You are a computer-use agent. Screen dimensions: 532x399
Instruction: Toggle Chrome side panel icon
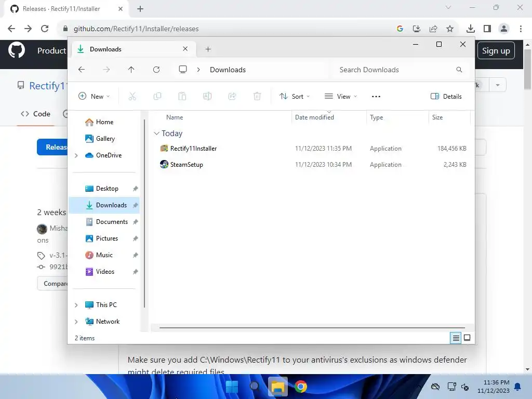(487, 29)
